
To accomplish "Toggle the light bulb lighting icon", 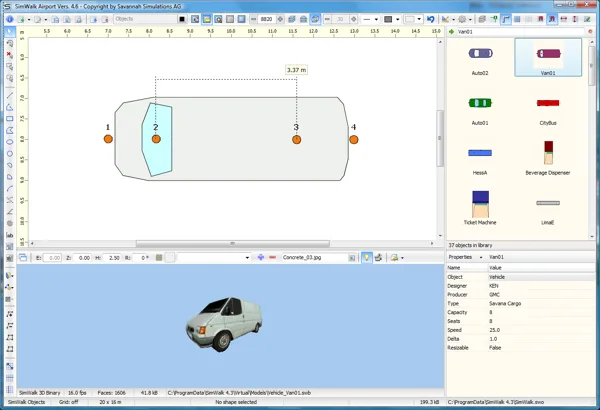I will click(366, 257).
